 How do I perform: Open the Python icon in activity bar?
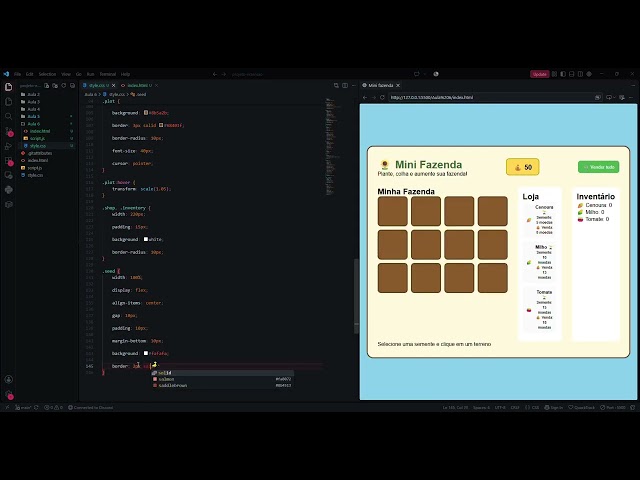tap(9, 190)
